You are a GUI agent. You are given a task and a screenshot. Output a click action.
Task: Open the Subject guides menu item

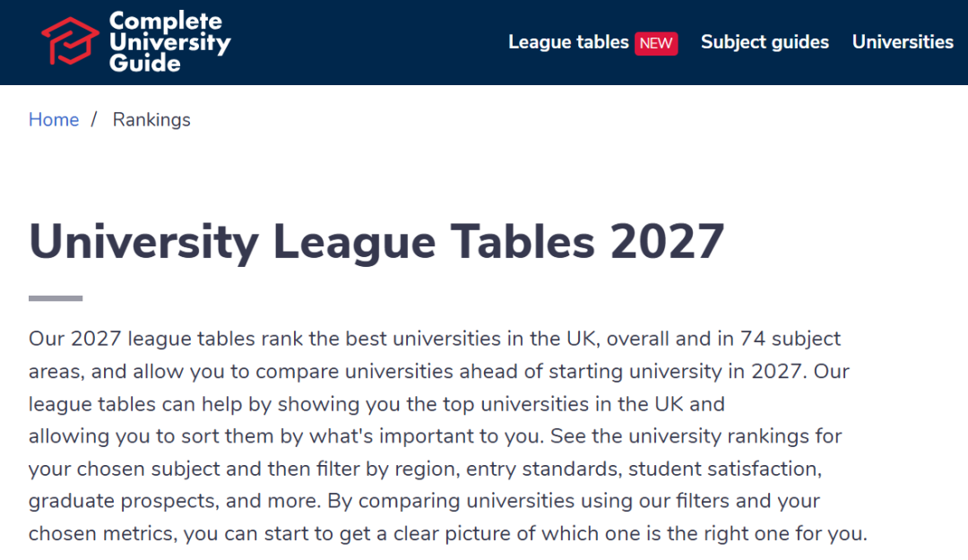(x=765, y=42)
